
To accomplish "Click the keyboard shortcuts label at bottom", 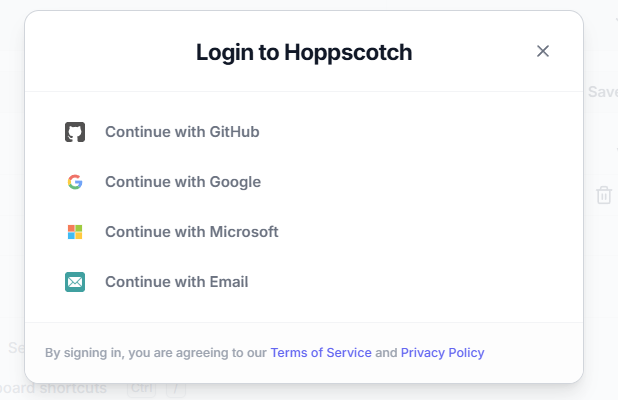I will pos(55,389).
